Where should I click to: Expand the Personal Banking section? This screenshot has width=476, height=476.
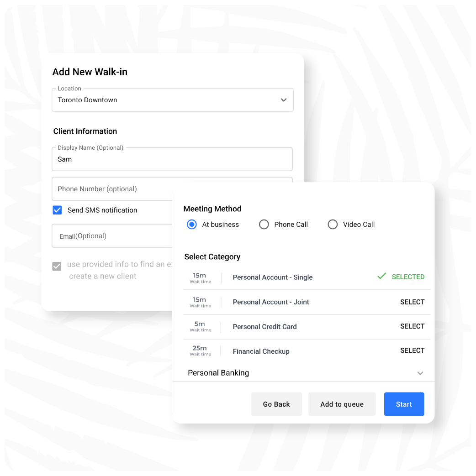[x=420, y=373]
